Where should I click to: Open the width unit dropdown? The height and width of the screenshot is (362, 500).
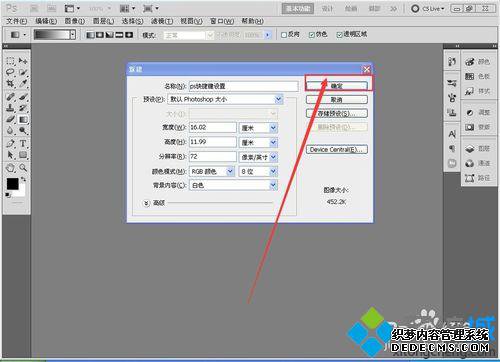[258, 128]
